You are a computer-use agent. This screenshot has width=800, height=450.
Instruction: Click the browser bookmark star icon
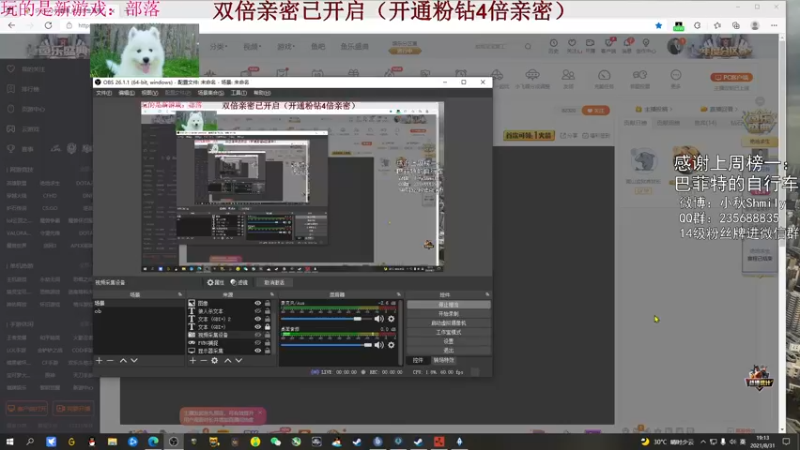[658, 26]
